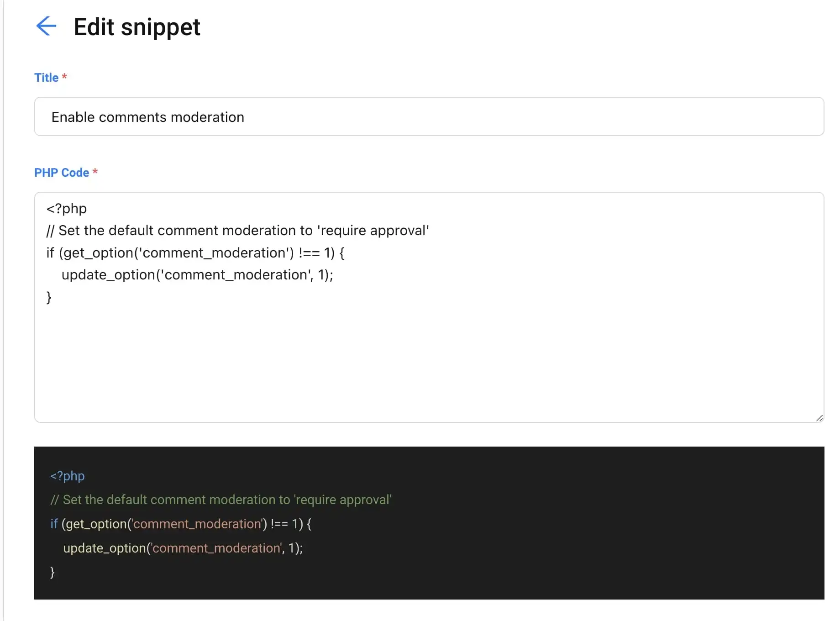Click the closing brace in the code editor
This screenshot has width=840, height=621.
tap(48, 297)
